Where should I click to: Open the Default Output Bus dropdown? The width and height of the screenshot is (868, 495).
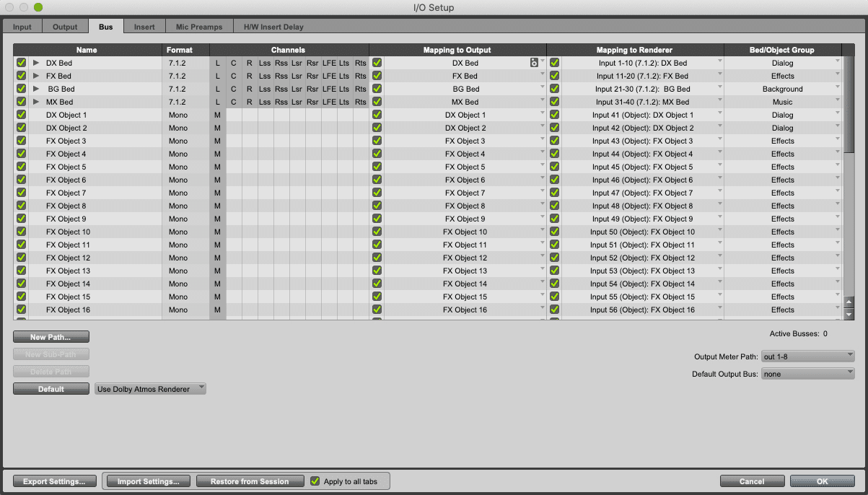[x=807, y=374]
